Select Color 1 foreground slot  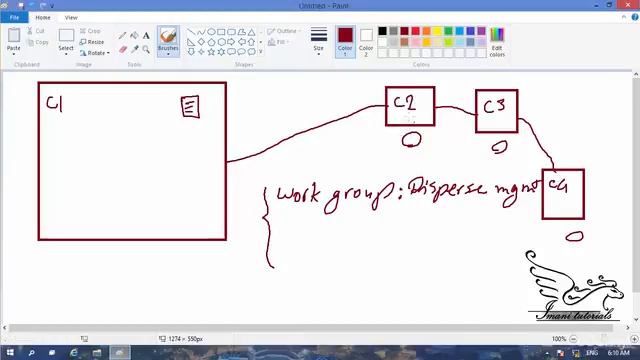345,42
